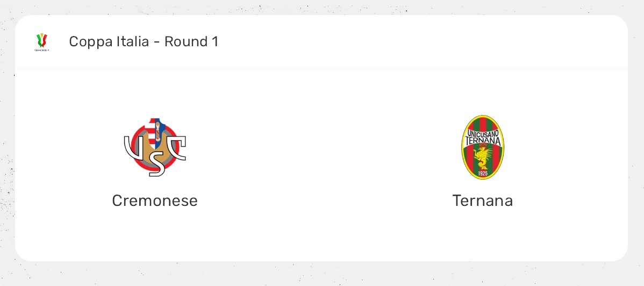The height and width of the screenshot is (286, 644).
Task: Click the Coppa Italia trophy logo
Action: point(42,41)
